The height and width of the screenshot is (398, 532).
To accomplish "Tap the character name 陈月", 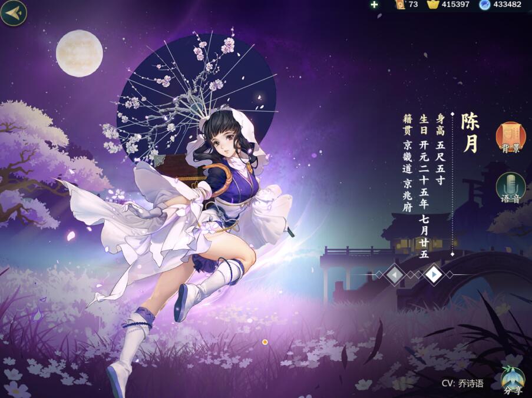I will point(471,133).
